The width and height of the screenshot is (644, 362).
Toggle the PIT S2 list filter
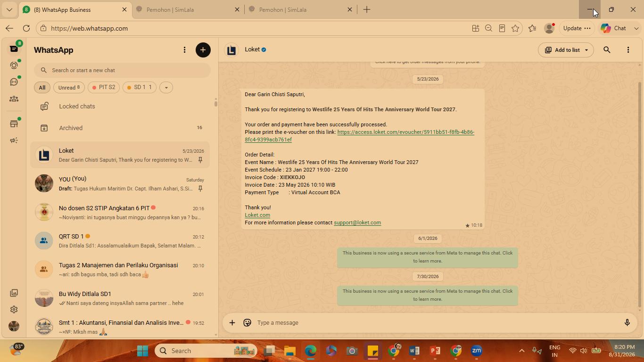click(104, 87)
